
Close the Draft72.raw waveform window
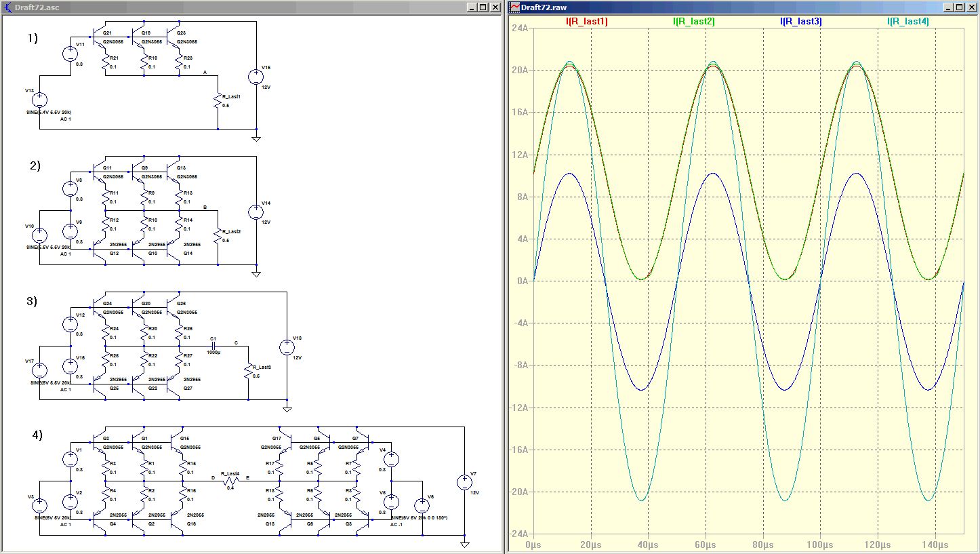click(971, 7)
